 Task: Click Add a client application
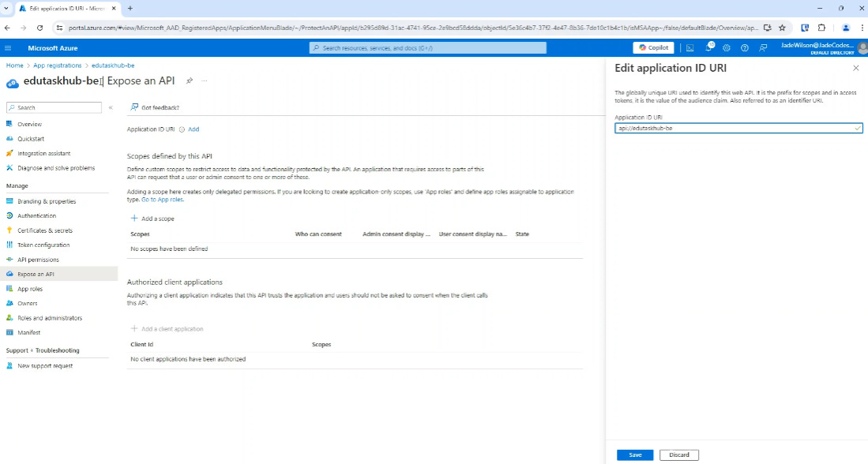[167, 328]
